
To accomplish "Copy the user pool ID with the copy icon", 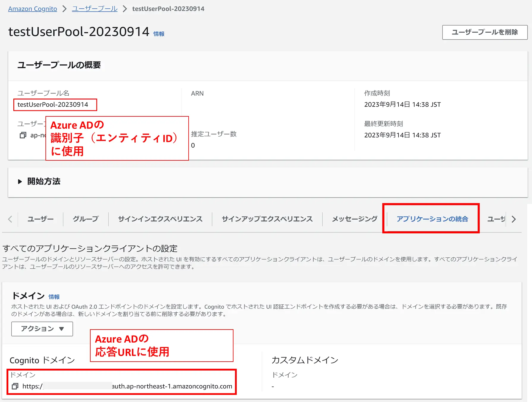I will click(23, 135).
